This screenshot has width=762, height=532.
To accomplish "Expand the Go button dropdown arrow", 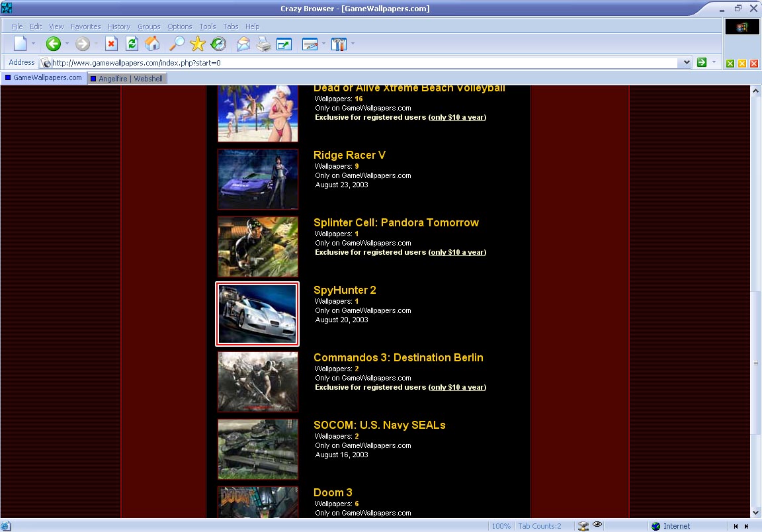I will (714, 62).
